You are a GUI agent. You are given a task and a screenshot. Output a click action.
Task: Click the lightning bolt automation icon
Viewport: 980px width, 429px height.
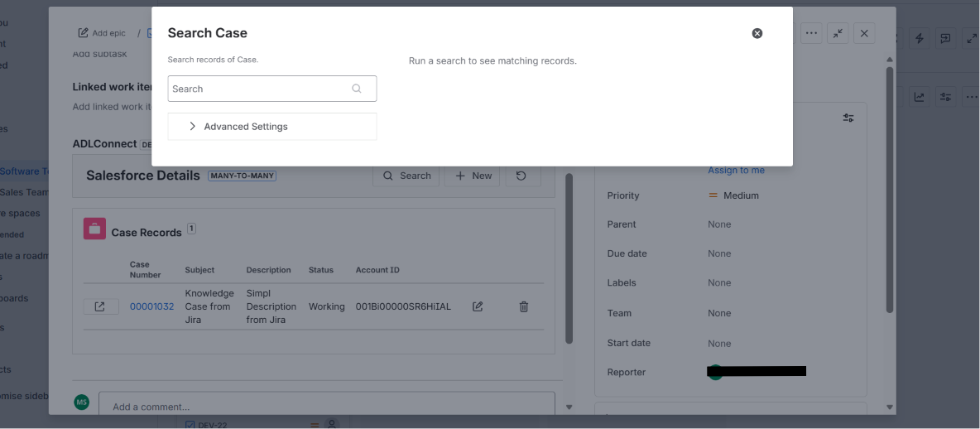pyautogui.click(x=920, y=38)
